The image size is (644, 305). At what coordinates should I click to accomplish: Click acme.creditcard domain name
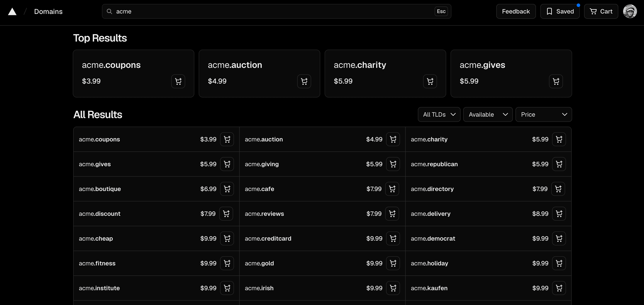[268, 239]
